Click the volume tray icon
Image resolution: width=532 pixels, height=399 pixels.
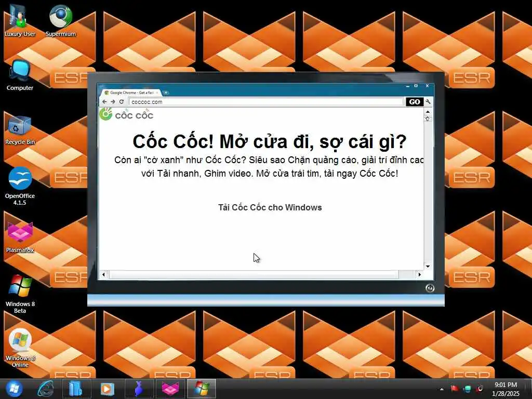[x=480, y=389]
